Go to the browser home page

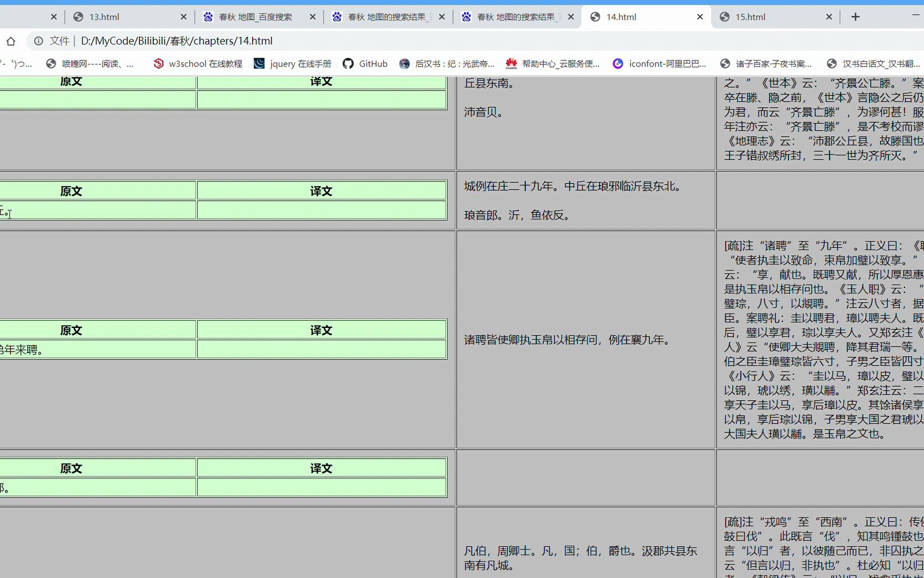(11, 41)
